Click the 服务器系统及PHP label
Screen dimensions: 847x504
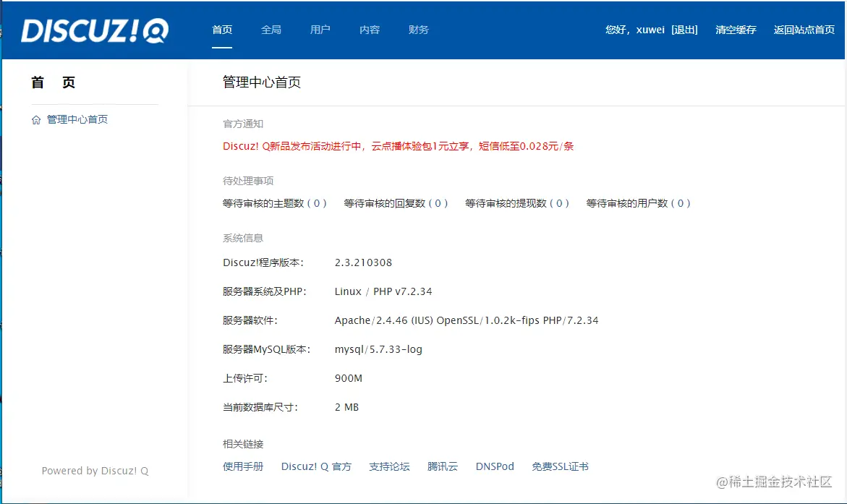pyautogui.click(x=265, y=291)
